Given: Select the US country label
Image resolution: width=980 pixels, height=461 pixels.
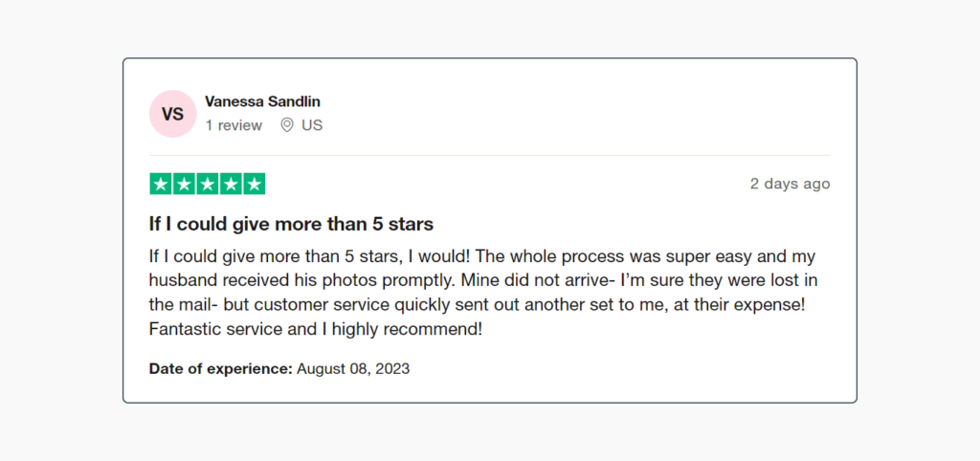Looking at the screenshot, I should coord(312,125).
